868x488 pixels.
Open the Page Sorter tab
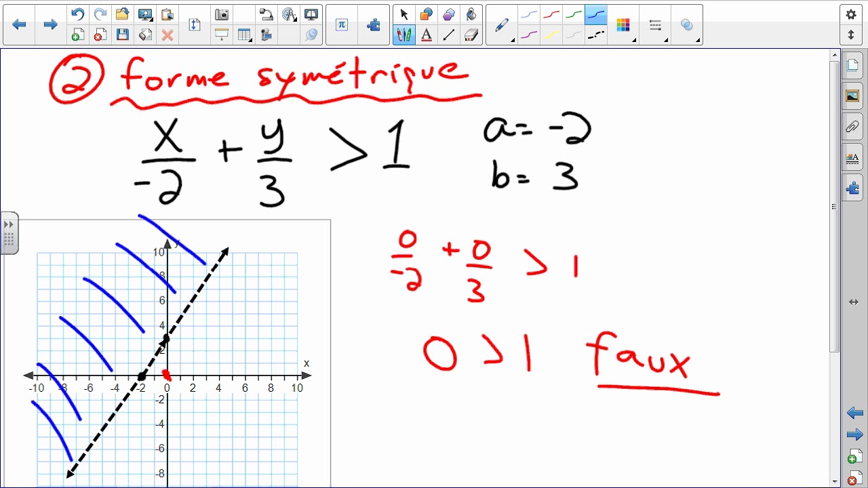852,66
